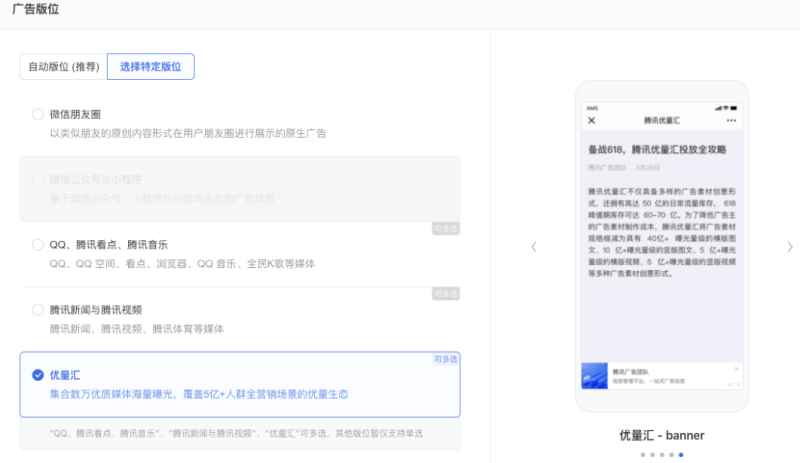Click 可多选 tag on QQ、腾讯看点 row
This screenshot has width=800, height=463.
[x=446, y=229]
